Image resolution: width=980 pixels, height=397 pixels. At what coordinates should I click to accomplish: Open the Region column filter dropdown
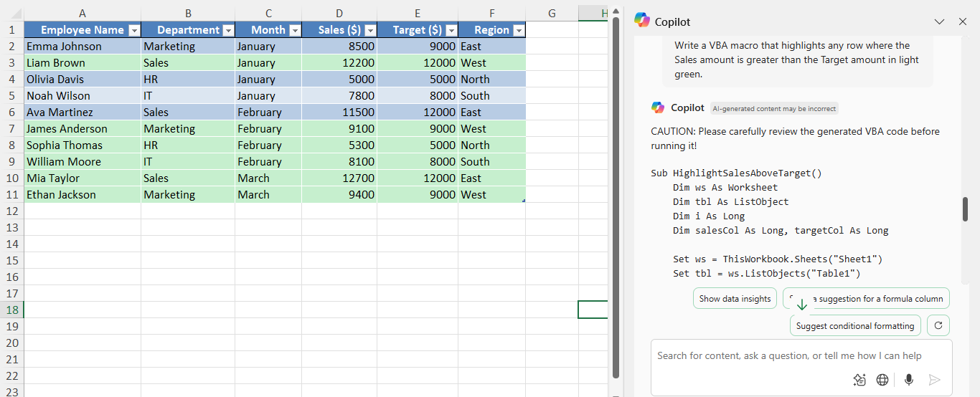pyautogui.click(x=518, y=30)
